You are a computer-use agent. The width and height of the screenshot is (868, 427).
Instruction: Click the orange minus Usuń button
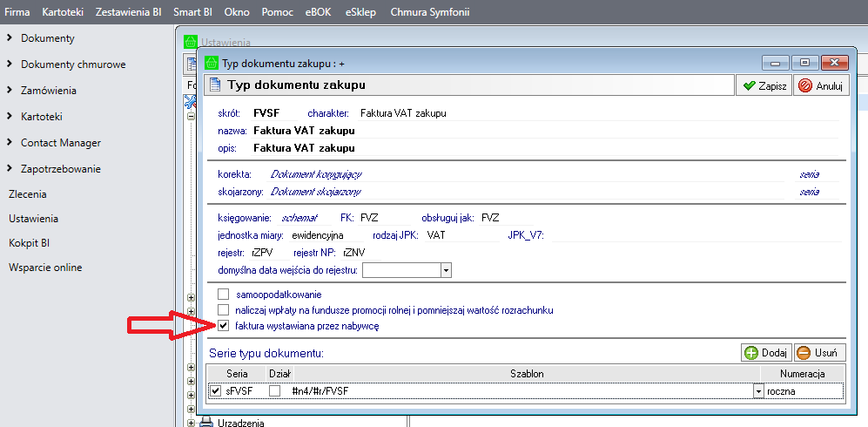click(x=817, y=353)
